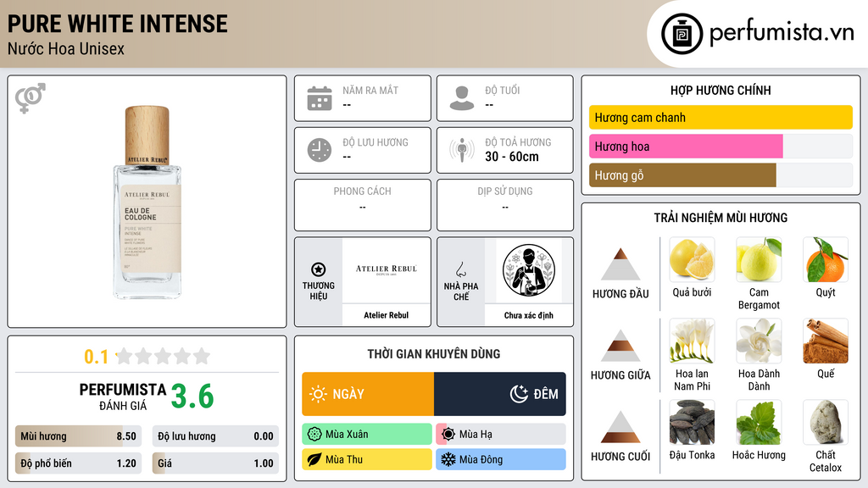Click the snowflake icon for Mùa Đông
The height and width of the screenshot is (488, 868).
(448, 460)
